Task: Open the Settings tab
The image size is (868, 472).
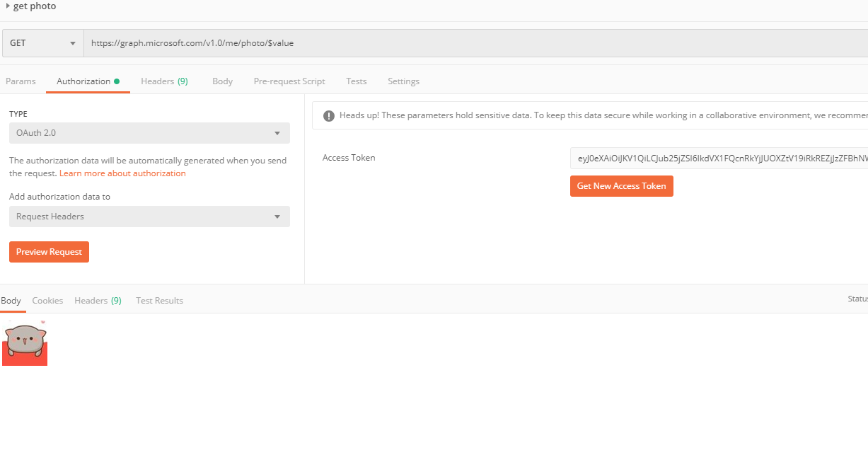Action: [403, 81]
